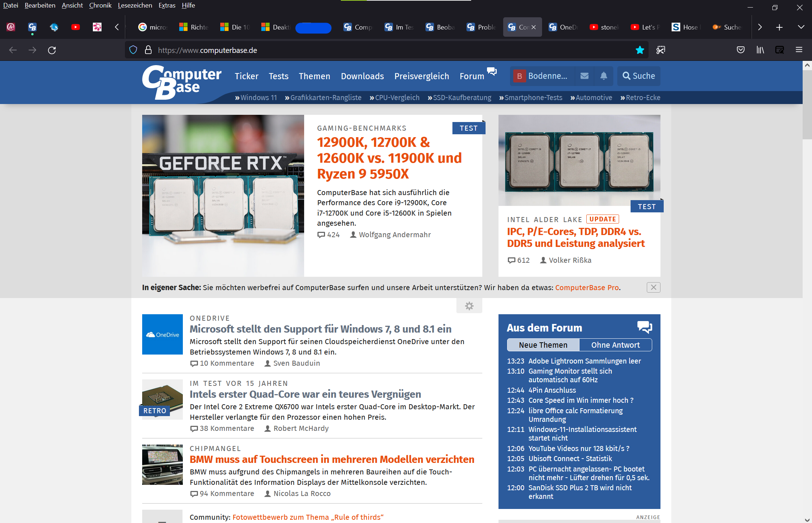Click the feed settings gear icon

pos(469,306)
